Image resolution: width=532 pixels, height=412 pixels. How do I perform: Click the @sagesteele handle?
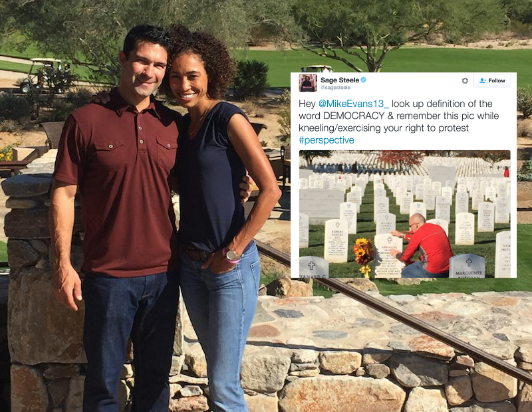coord(336,88)
